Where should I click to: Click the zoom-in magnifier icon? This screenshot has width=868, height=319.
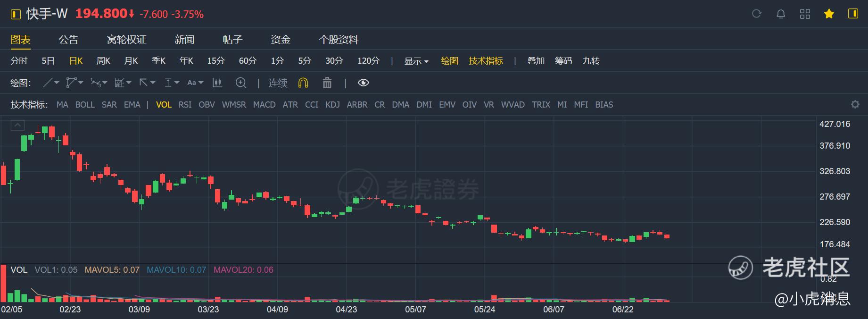click(x=241, y=83)
